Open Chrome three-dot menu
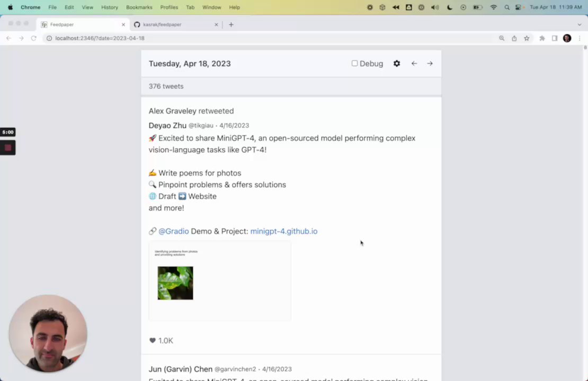Viewport: 588px width, 381px height. click(x=580, y=38)
